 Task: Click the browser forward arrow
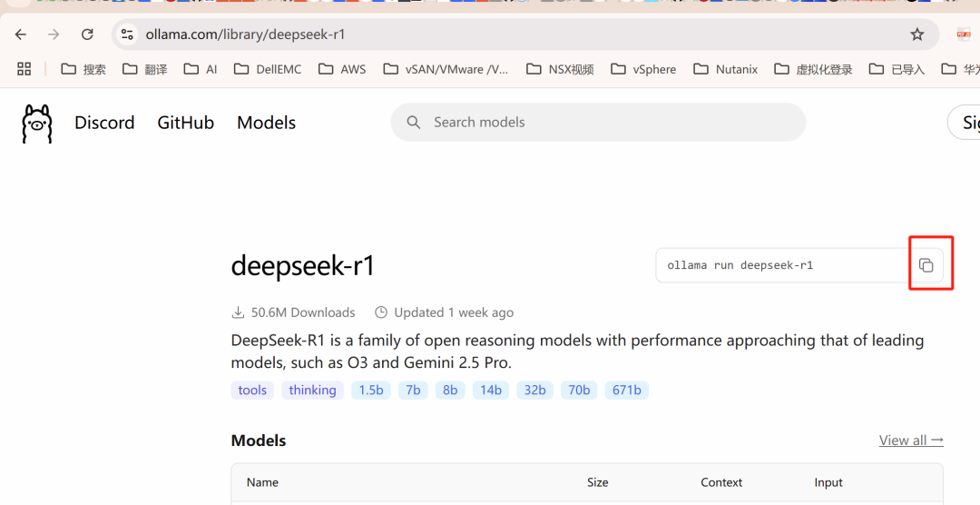54,35
